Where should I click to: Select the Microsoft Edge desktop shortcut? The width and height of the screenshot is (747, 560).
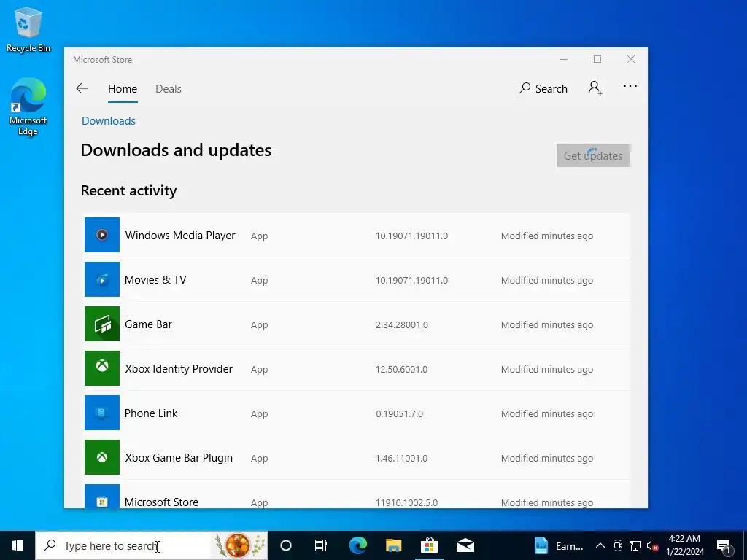click(x=28, y=106)
